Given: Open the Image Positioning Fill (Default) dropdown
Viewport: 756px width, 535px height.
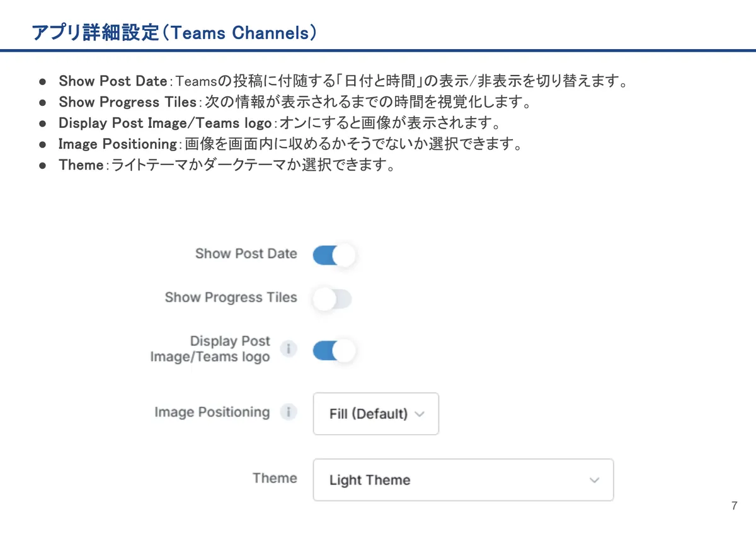Looking at the screenshot, I should coord(376,414).
